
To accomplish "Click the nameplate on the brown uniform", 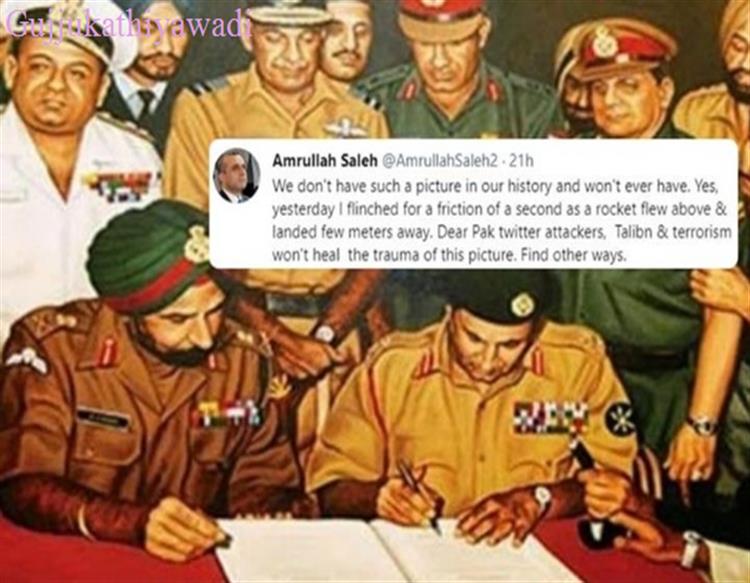I will click(103, 418).
